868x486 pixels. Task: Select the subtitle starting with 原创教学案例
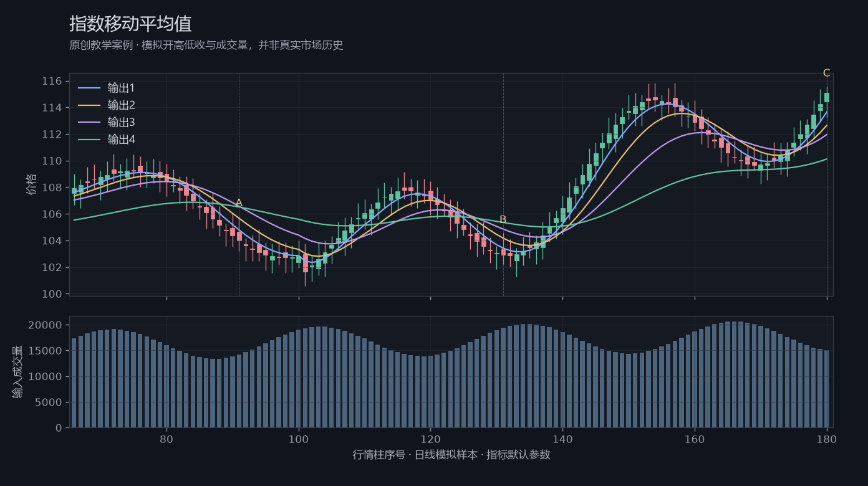click(206, 45)
